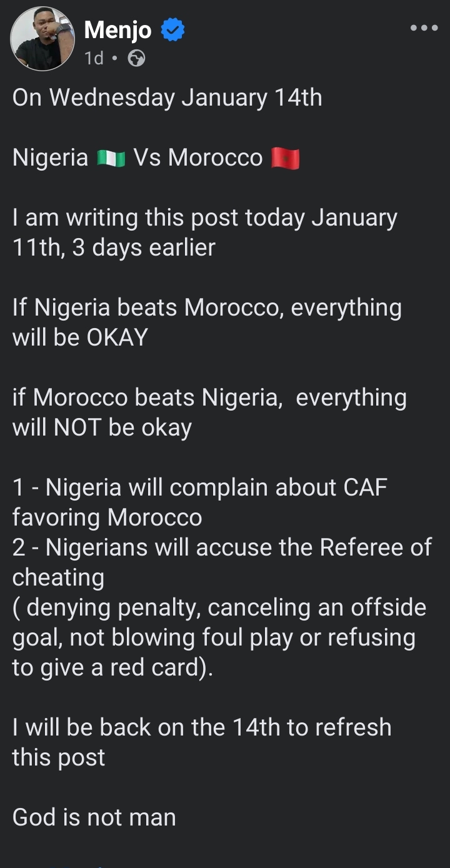The height and width of the screenshot is (868, 450).
Task: Click the globe public audience icon
Action: [136, 59]
